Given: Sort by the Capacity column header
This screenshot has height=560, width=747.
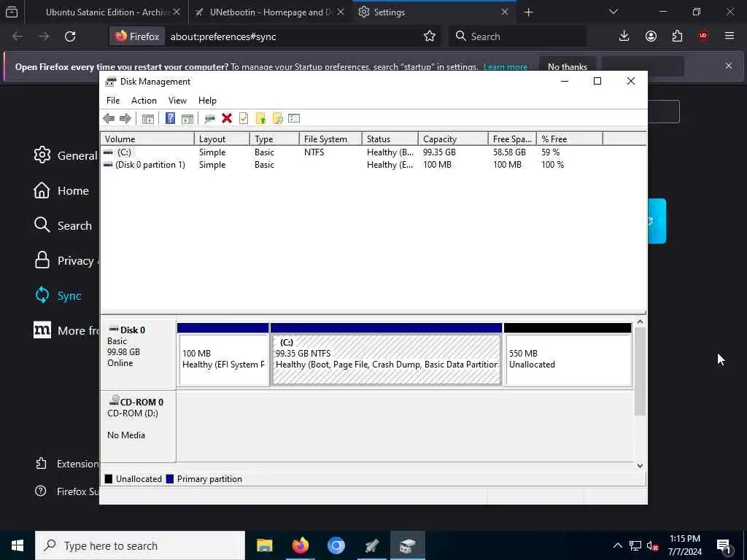Looking at the screenshot, I should [453, 139].
